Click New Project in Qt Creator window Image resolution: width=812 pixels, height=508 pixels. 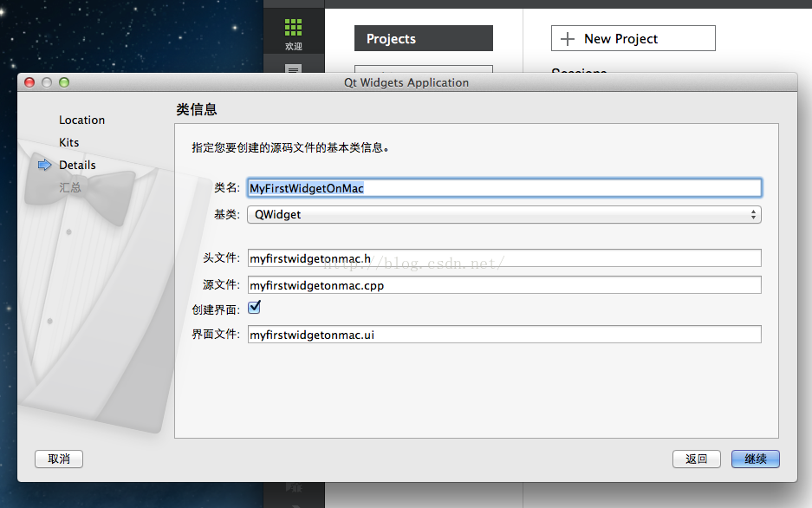point(633,38)
